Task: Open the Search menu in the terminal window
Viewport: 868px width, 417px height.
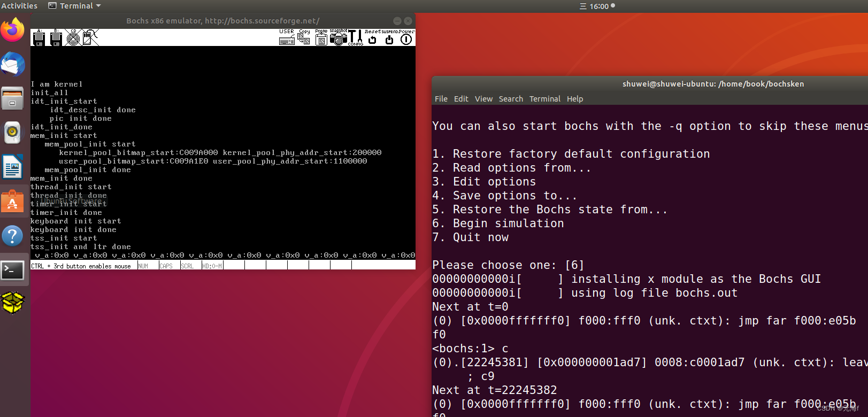Action: (x=511, y=99)
